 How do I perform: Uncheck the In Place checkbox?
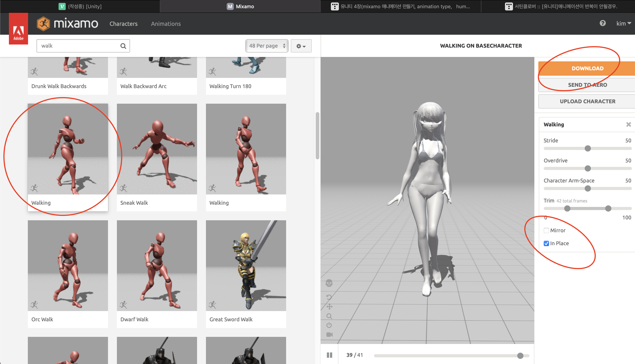tap(546, 243)
